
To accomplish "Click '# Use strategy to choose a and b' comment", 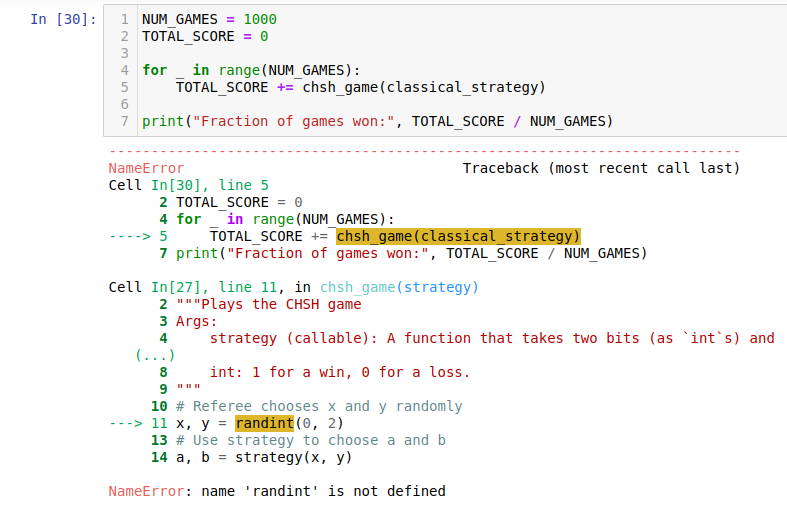I will (x=311, y=440).
